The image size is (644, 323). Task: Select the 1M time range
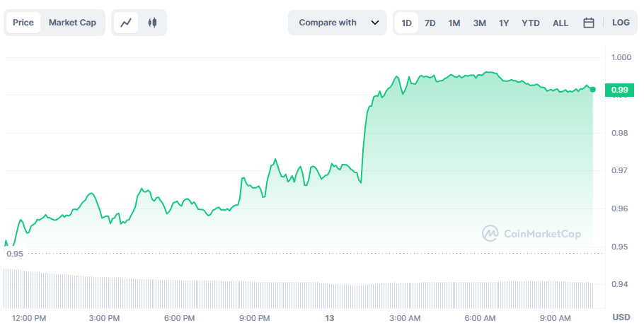pos(454,23)
